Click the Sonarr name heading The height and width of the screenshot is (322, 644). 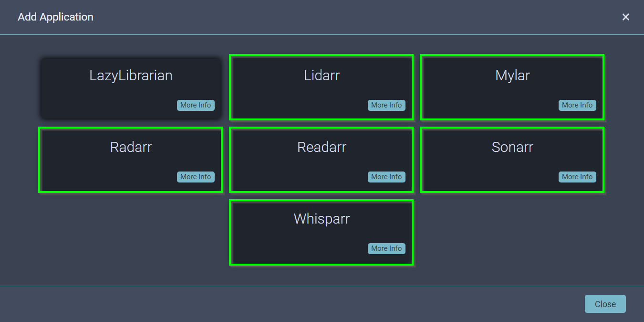512,147
